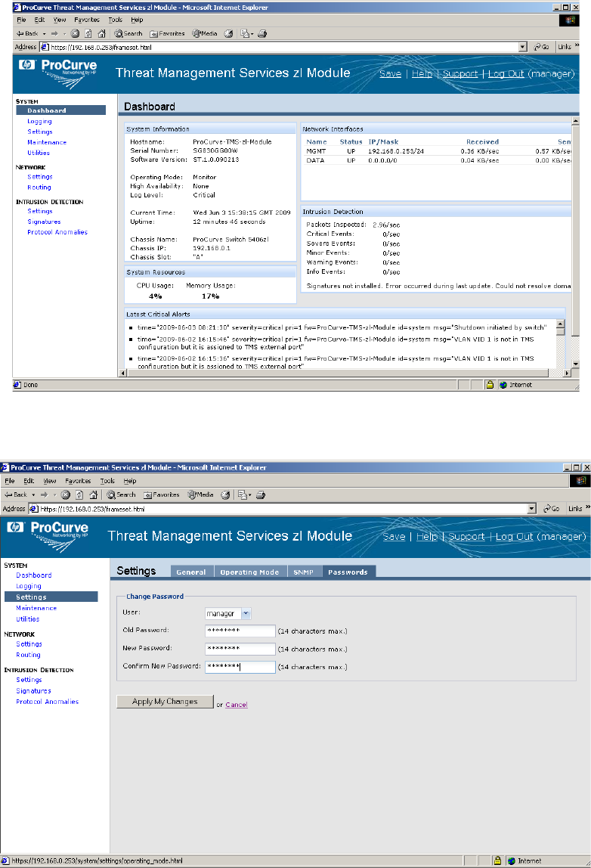Open Maintenance in Dashboard window sidebar

pos(47,142)
